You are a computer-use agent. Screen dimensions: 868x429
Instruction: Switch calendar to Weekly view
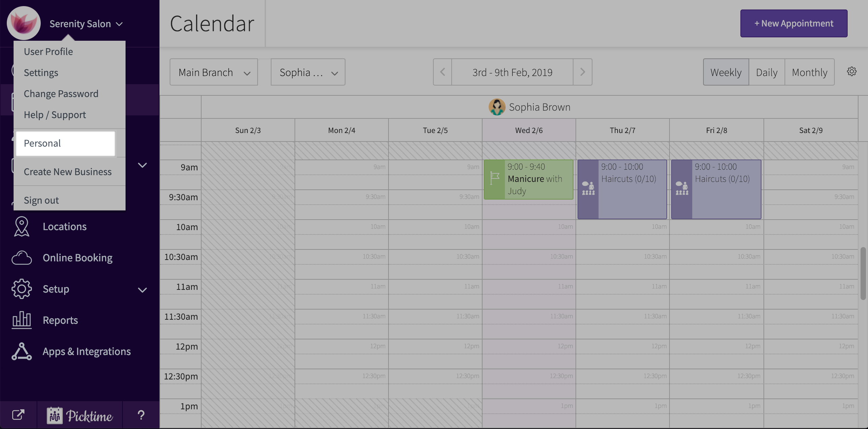726,72
